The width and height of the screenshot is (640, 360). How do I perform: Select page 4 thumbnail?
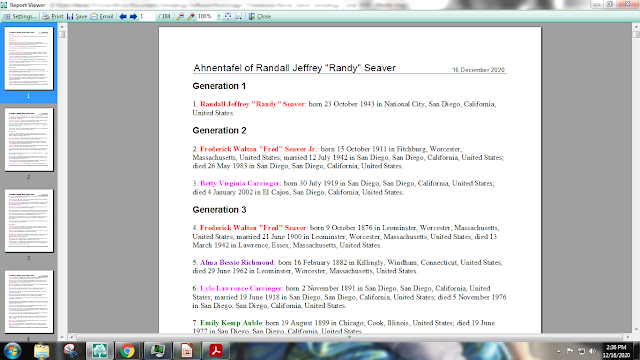coord(29,302)
